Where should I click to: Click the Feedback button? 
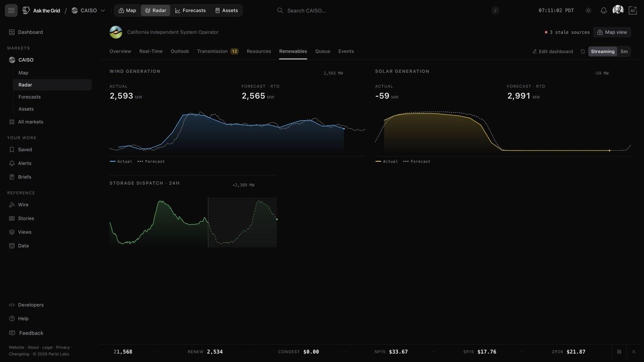click(26, 333)
